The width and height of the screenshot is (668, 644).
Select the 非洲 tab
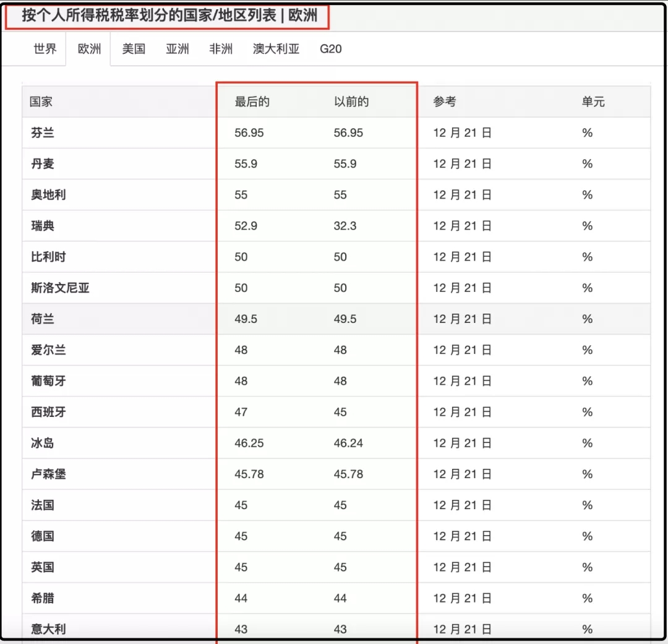221,49
